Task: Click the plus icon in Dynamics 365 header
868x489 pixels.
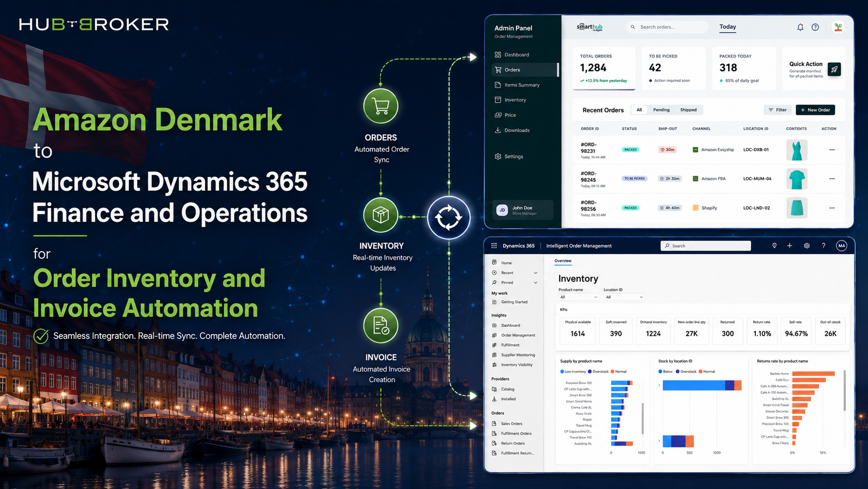Action: click(x=790, y=246)
